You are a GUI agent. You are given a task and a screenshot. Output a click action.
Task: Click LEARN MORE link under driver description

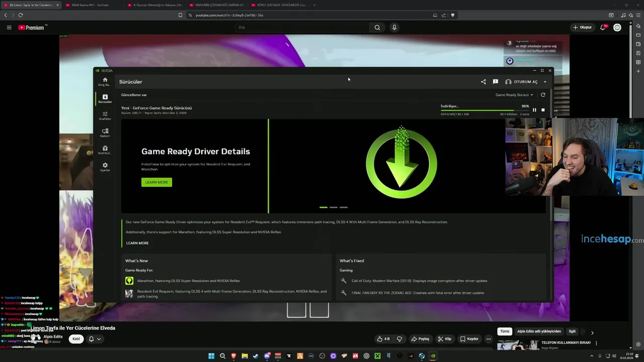137,243
